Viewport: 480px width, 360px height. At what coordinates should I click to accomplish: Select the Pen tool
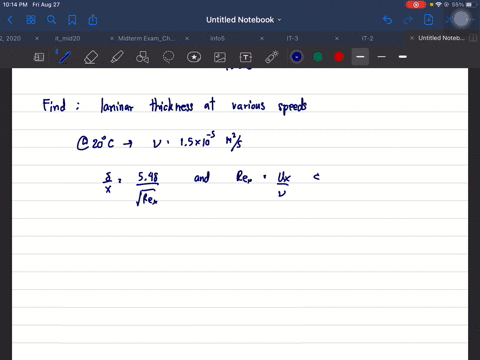click(x=65, y=57)
